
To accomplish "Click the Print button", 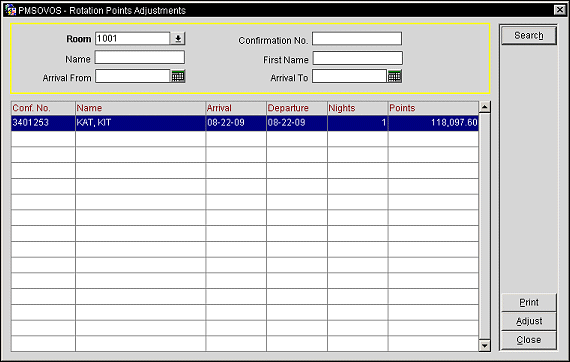I will pyautogui.click(x=529, y=302).
